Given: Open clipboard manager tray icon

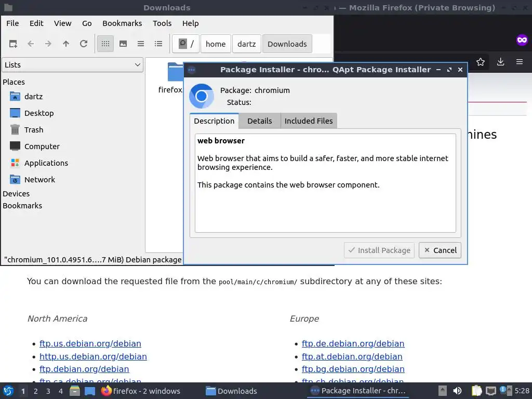Looking at the screenshot, I should point(477,391).
